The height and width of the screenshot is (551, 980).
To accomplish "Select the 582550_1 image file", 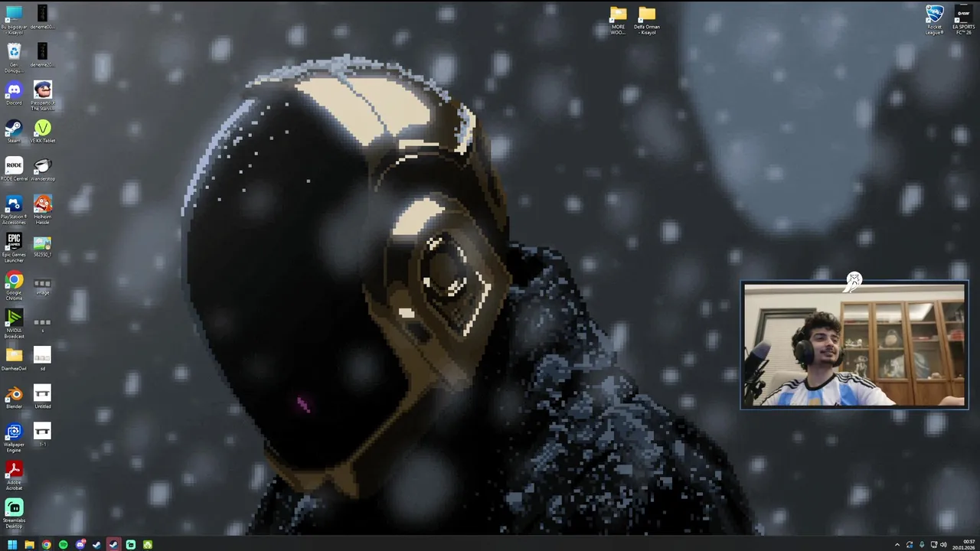I will (x=42, y=246).
